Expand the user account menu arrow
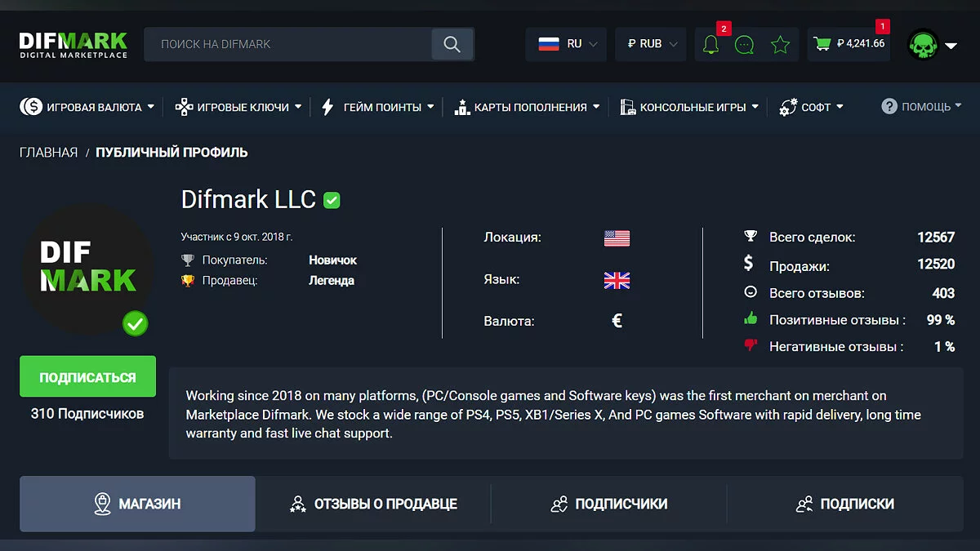980x551 pixels. (951, 46)
